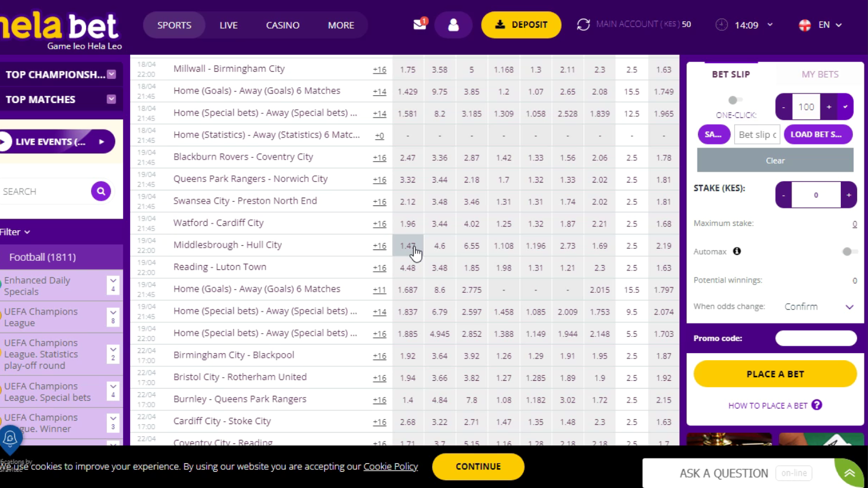Click the search magnifier button
Screen dimensions: 868x488
(101, 191)
